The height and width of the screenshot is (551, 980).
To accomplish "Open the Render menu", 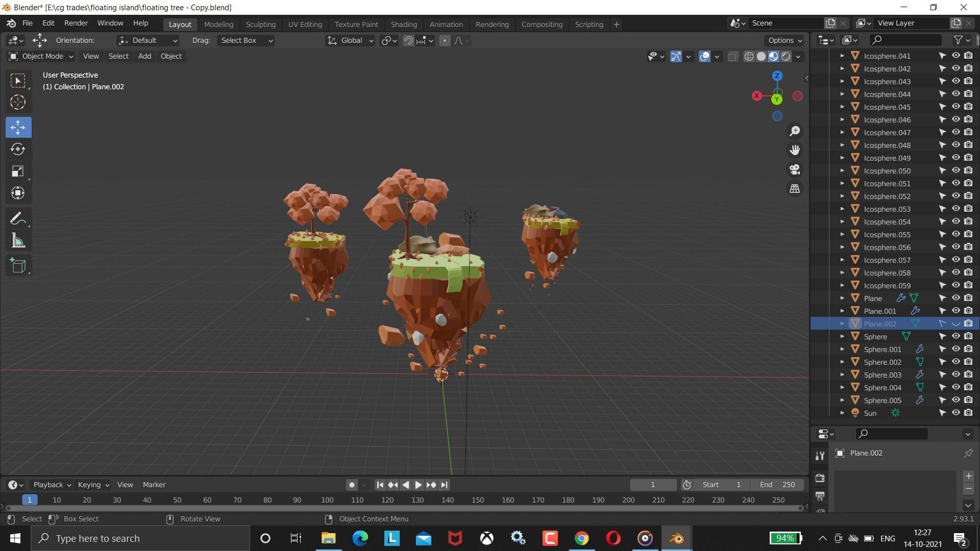I will coord(76,23).
